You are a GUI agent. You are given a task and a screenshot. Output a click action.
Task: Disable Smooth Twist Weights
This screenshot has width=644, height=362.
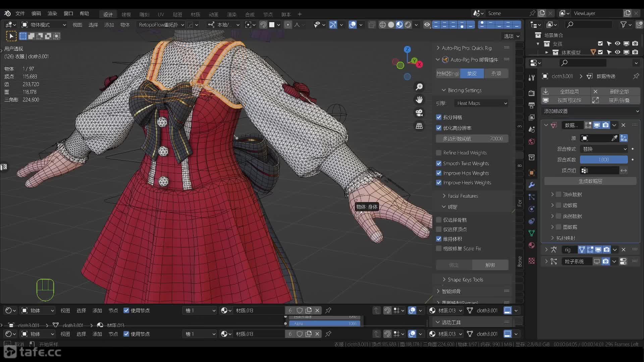439,164
